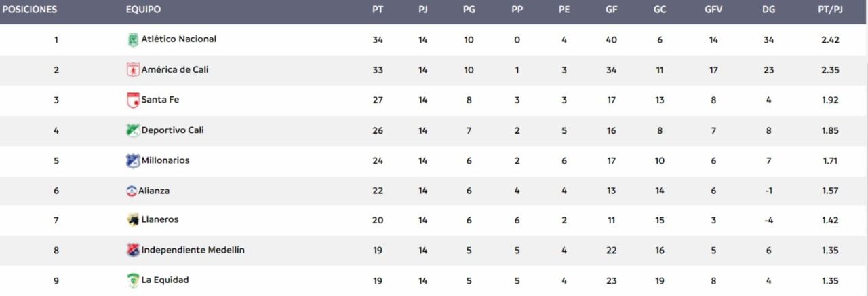Open the Independiente Medellín team name
Viewport: 868px width, 296px height.
(x=193, y=250)
